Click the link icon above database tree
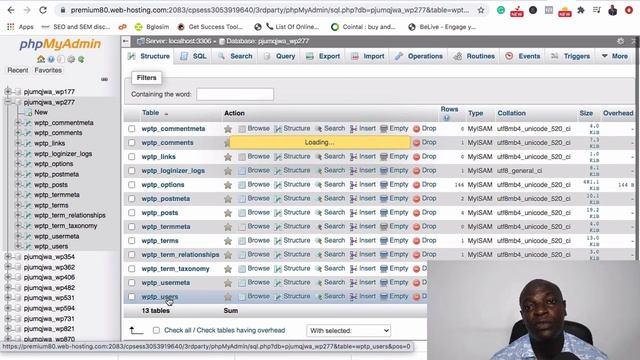This screenshot has height=360, width=640. [104, 79]
